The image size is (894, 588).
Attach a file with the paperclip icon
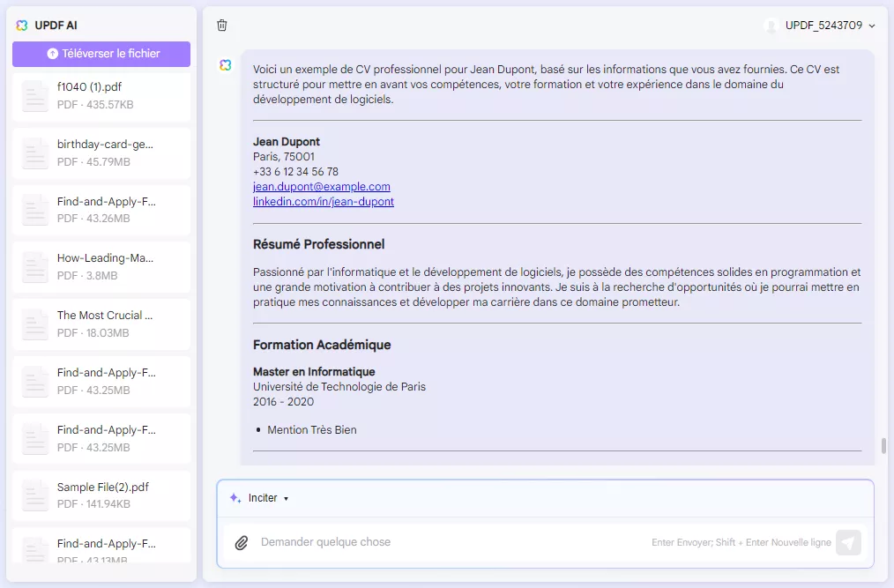[241, 542]
